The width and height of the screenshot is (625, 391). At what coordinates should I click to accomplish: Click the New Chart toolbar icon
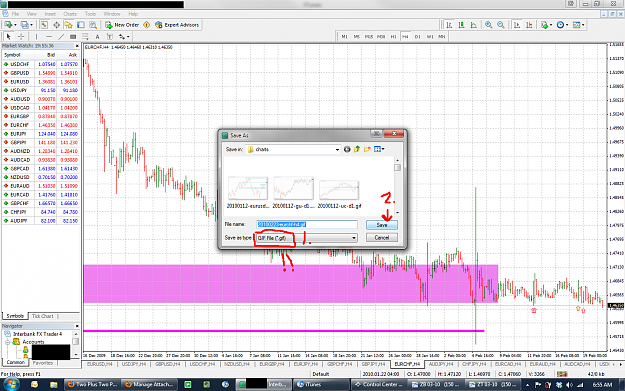tap(9, 25)
